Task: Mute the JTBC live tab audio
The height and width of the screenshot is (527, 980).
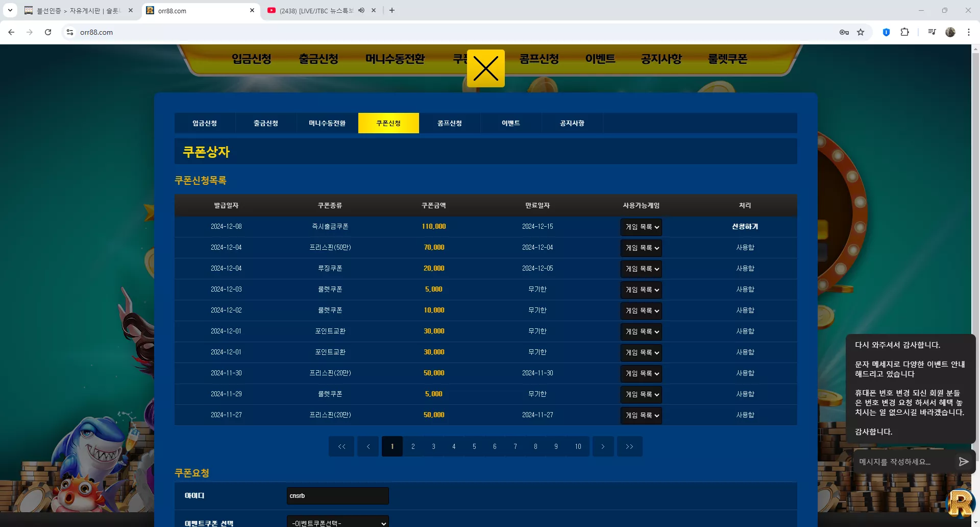Action: [x=361, y=10]
